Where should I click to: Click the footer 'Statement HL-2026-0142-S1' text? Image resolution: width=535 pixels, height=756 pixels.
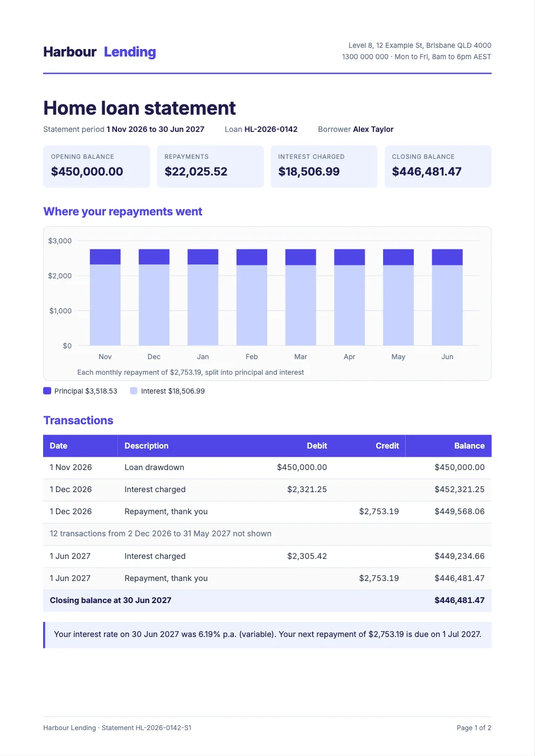pos(147,728)
